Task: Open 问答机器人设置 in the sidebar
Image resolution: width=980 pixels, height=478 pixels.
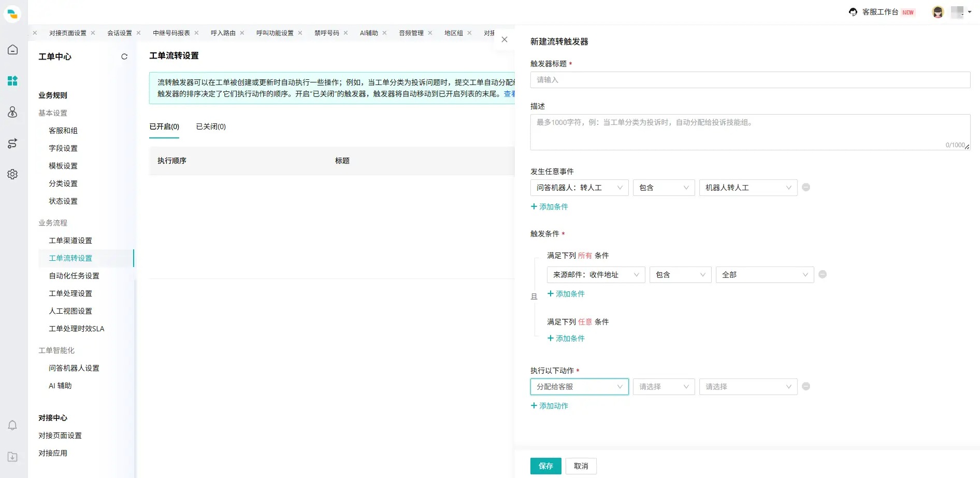Action: pyautogui.click(x=74, y=368)
